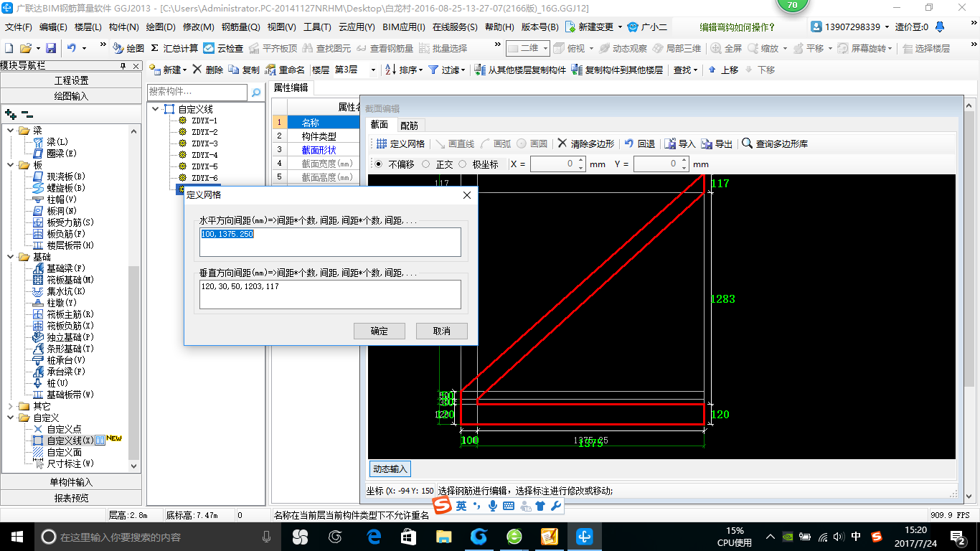
Task: Click the 重命名 rename icon
Action: click(x=285, y=70)
